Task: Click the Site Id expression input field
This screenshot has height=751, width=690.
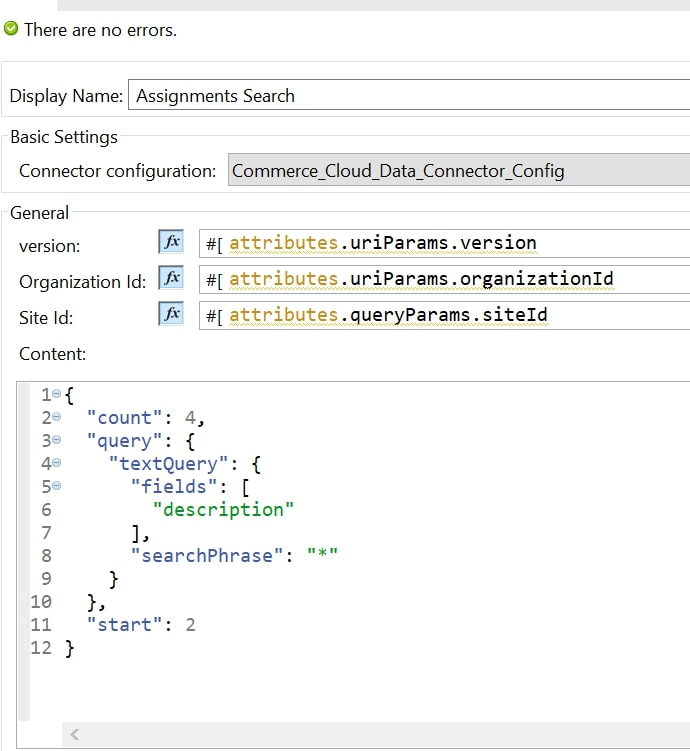Action: tap(444, 315)
